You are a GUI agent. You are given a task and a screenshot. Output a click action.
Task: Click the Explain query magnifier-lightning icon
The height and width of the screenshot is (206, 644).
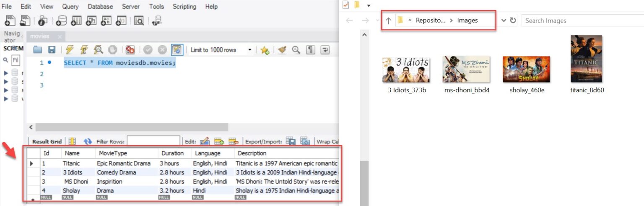(99, 50)
